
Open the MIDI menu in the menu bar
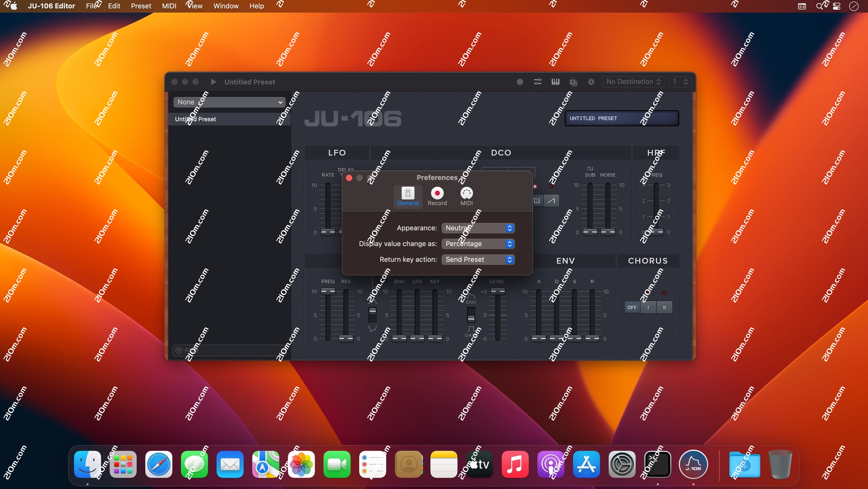(x=169, y=6)
